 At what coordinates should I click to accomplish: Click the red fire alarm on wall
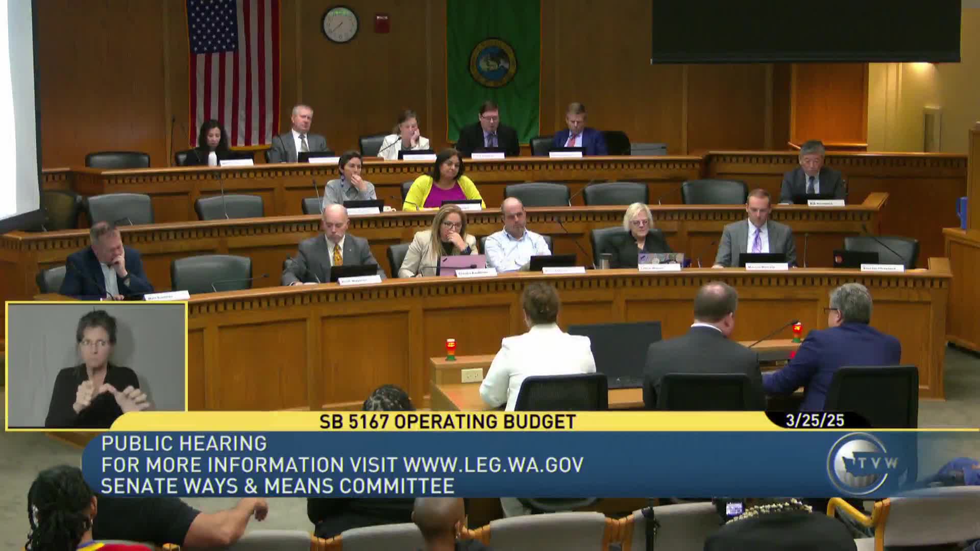click(x=382, y=24)
